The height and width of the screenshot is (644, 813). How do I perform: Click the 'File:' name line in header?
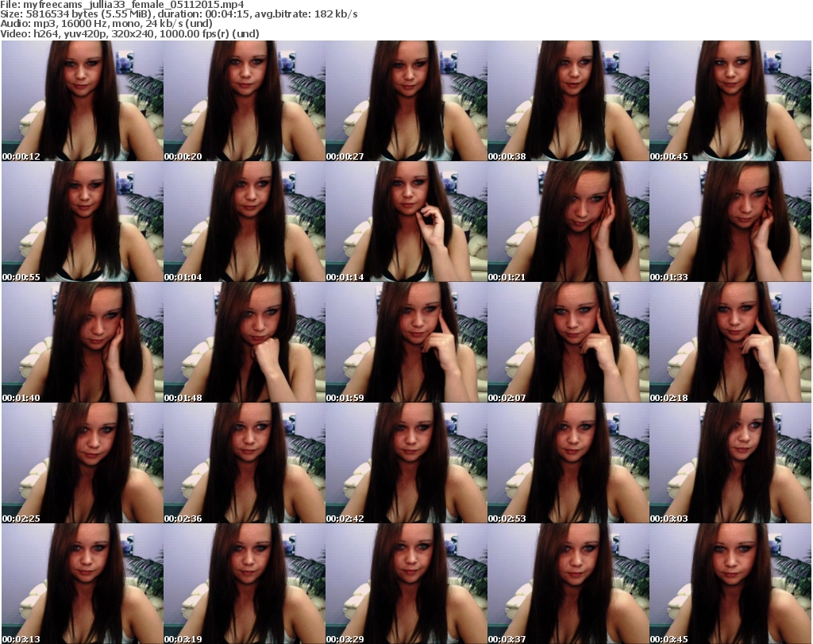[122, 5]
